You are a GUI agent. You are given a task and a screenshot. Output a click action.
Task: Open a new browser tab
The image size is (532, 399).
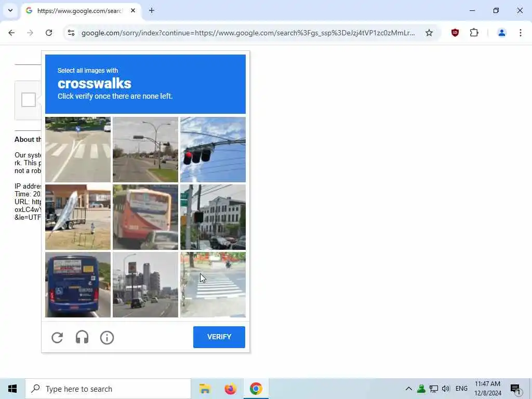pyautogui.click(x=152, y=10)
